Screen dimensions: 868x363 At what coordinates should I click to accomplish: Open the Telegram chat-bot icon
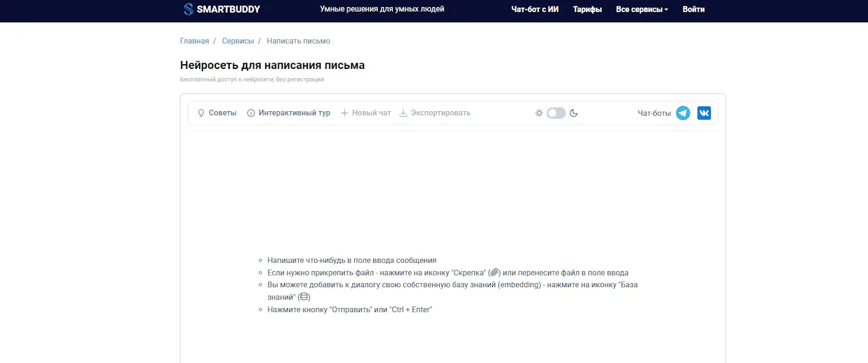(683, 113)
